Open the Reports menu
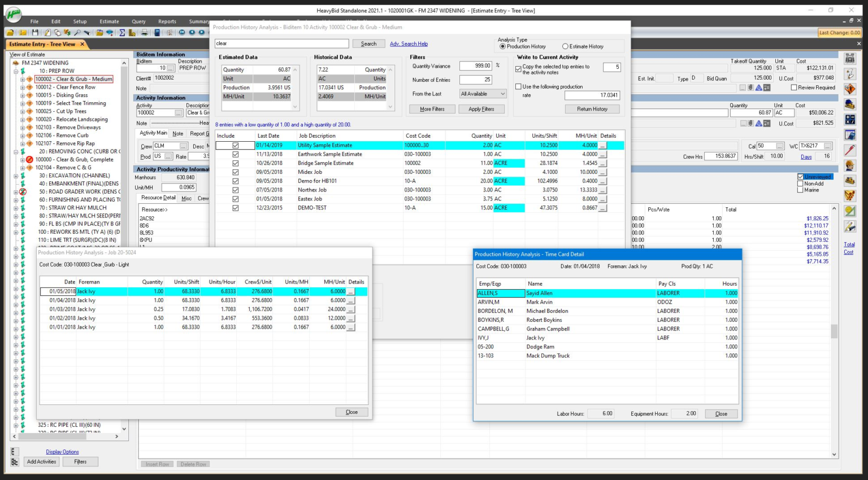This screenshot has height=480, width=868. tap(167, 21)
